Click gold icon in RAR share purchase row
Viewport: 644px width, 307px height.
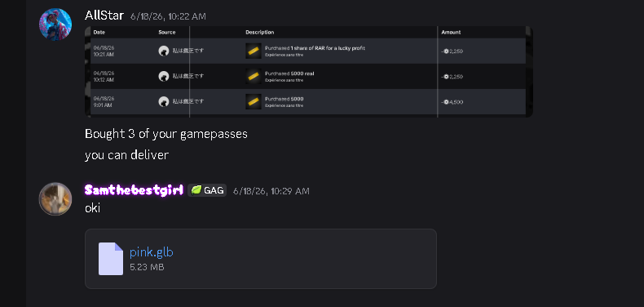(x=254, y=51)
